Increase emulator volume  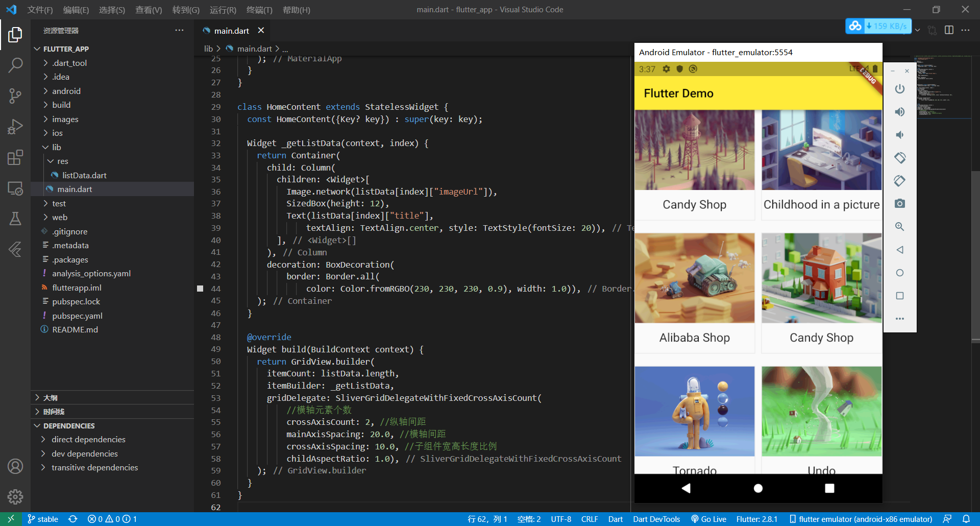(x=899, y=112)
